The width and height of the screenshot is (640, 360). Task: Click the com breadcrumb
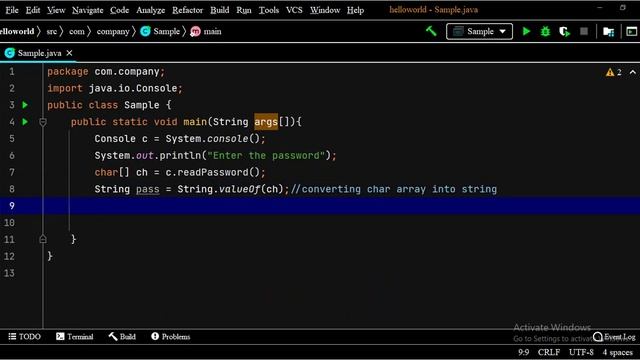point(76,31)
